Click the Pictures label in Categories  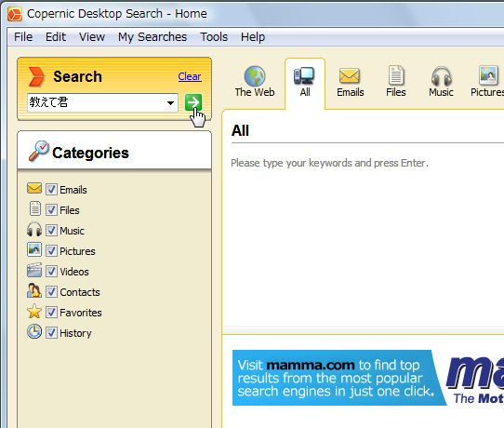tap(77, 251)
